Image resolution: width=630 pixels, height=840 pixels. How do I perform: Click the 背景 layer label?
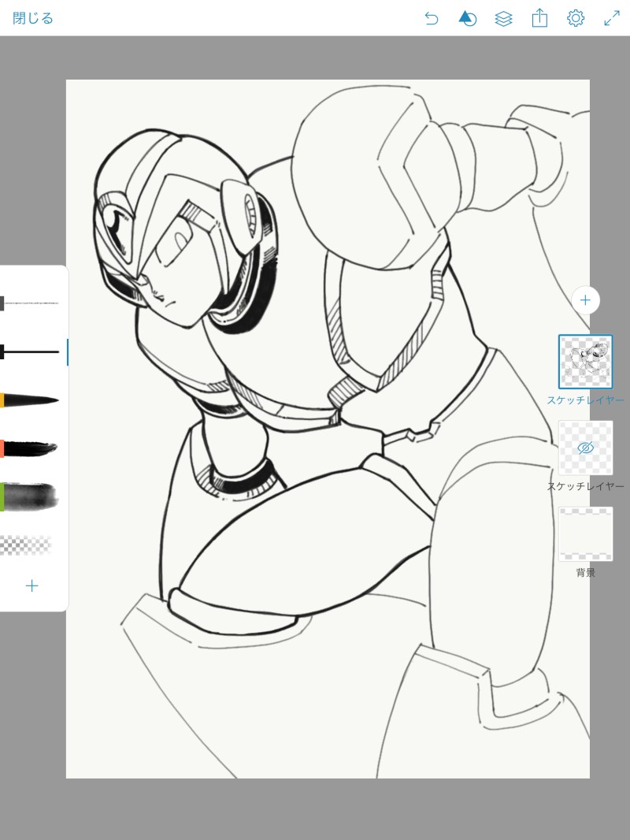pos(586,573)
